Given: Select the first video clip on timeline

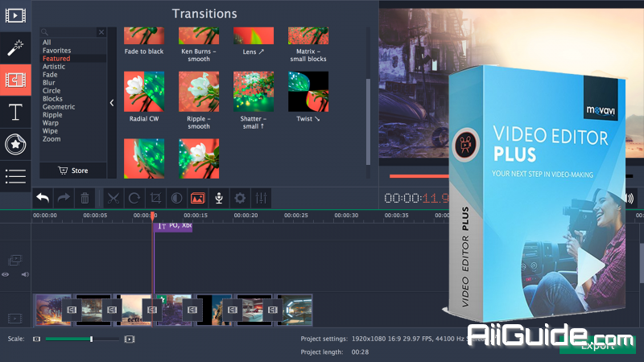Looking at the screenshot, I should [52, 310].
